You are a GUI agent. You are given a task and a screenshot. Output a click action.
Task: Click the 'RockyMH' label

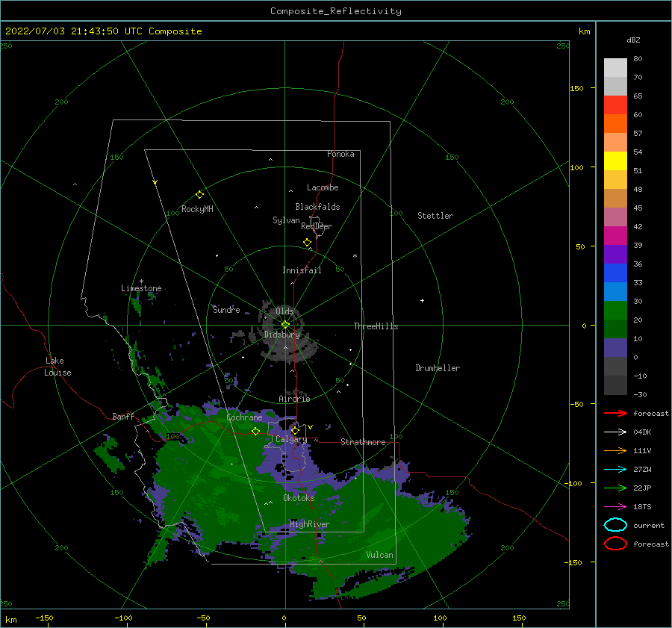(x=197, y=209)
